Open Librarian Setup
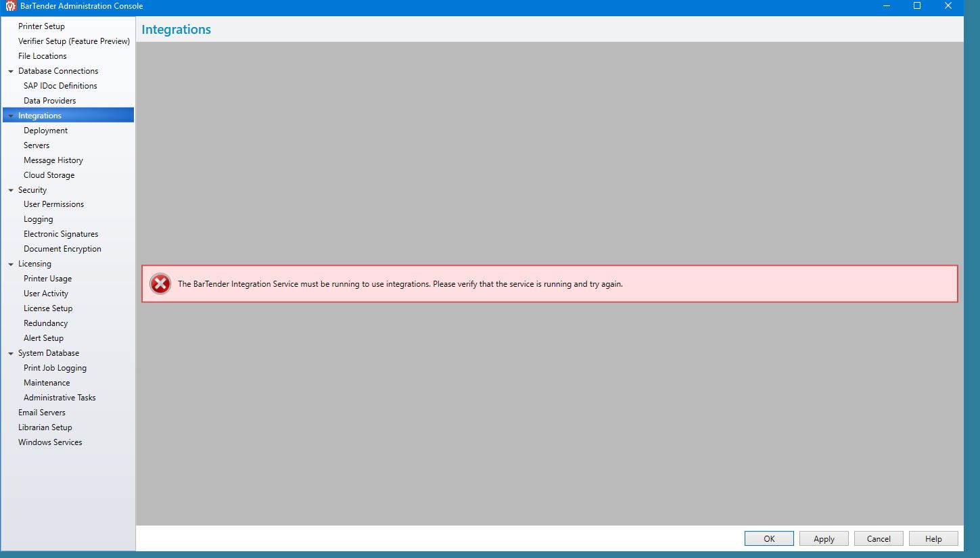 pos(45,427)
